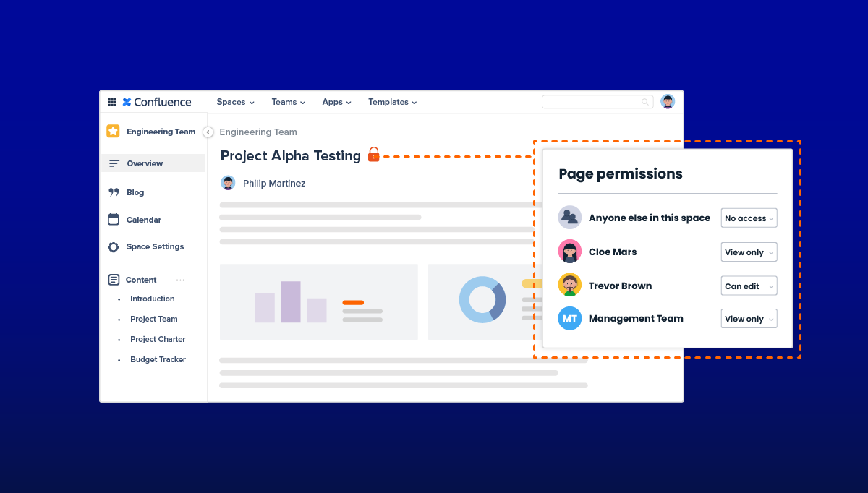Open Space Settings via its gear icon
868x493 pixels.
(114, 246)
